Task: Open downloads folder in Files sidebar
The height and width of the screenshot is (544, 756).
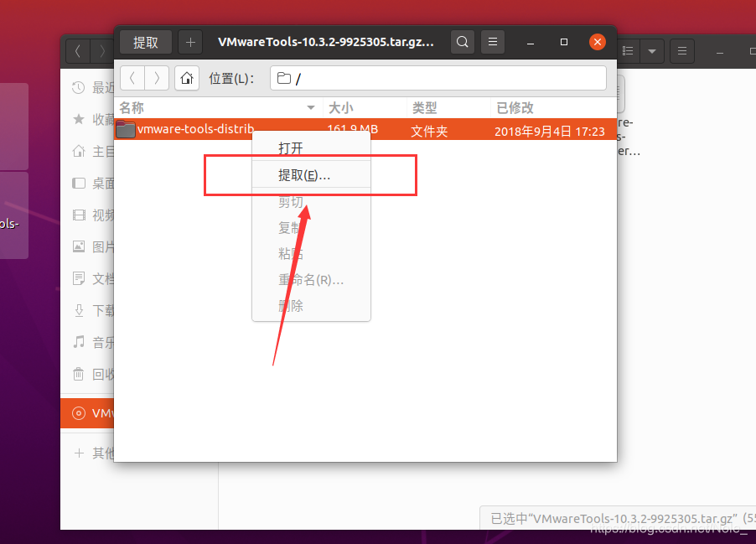Action: (88, 310)
